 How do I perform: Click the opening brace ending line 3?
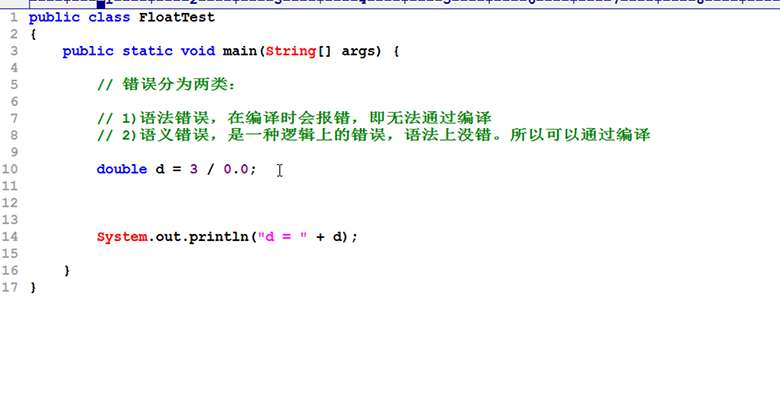(396, 51)
